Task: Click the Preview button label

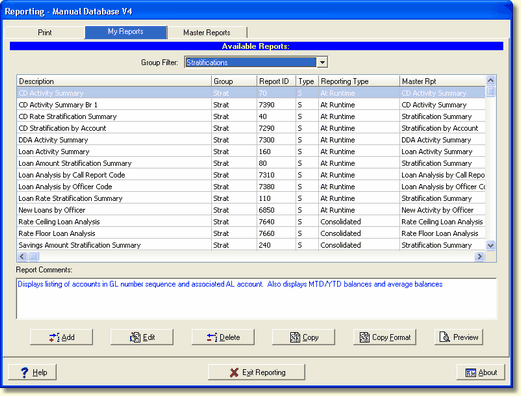Action: point(466,337)
